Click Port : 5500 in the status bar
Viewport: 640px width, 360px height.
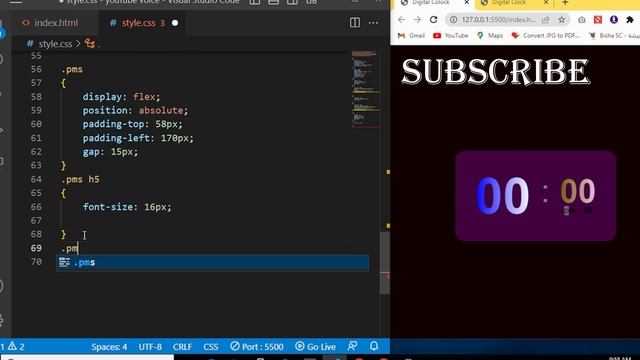pos(257,347)
